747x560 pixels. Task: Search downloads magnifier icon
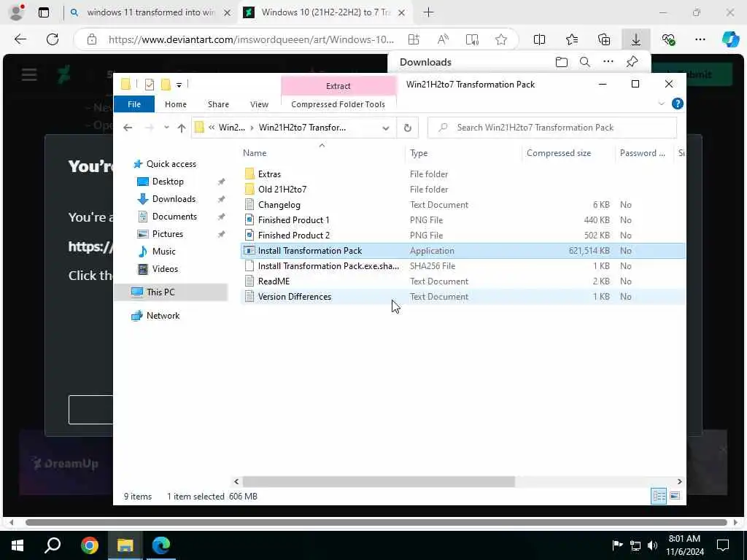pos(584,62)
